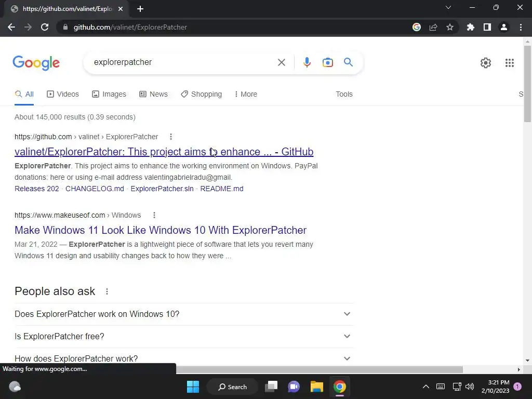This screenshot has height=399, width=532.
Task: Open the Chrome profile icon
Action: (x=504, y=27)
